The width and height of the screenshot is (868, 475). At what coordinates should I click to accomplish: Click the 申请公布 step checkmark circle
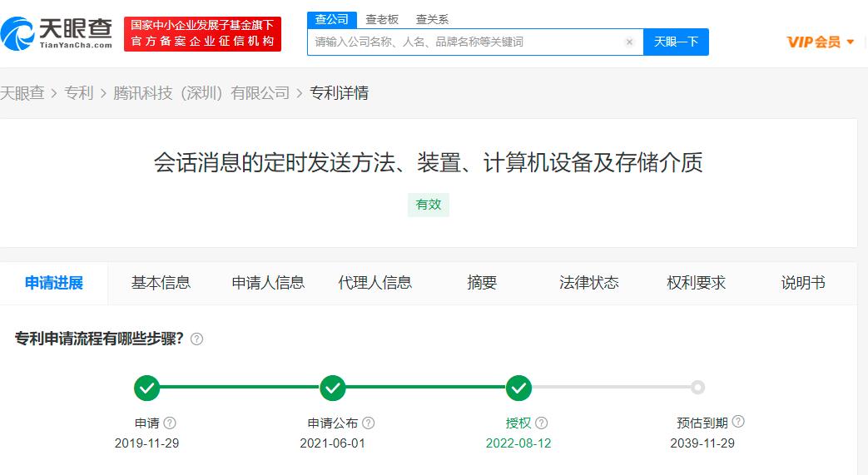(x=333, y=388)
